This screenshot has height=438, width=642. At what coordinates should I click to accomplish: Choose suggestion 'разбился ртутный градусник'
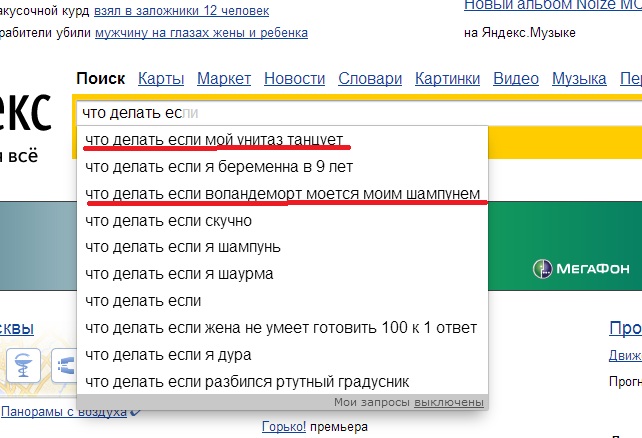[x=283, y=382]
